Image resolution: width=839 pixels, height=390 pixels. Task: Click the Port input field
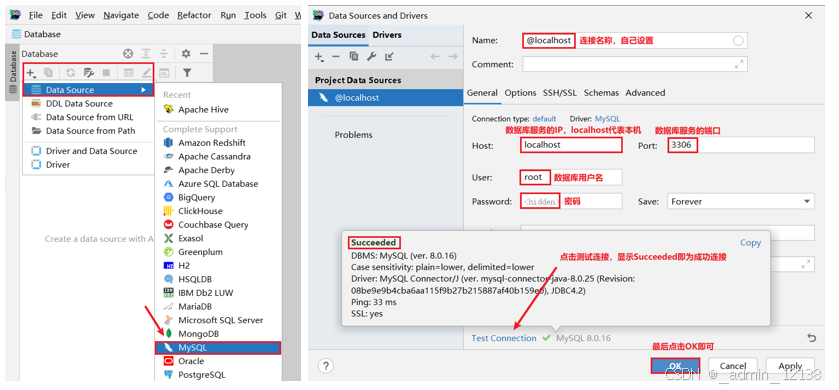741,145
